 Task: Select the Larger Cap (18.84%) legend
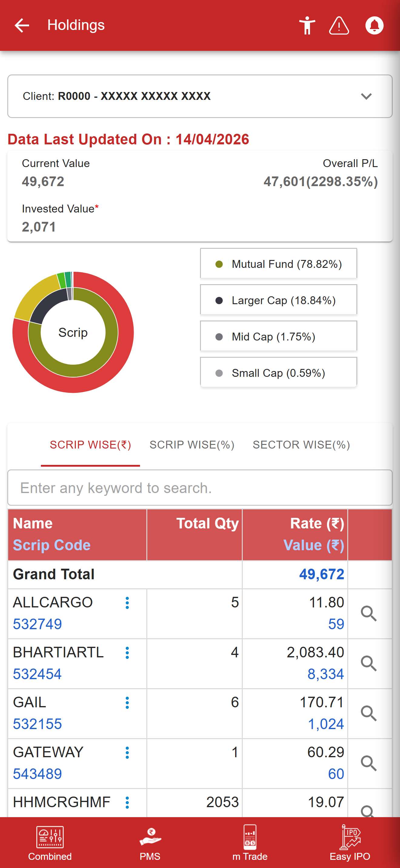(x=278, y=300)
